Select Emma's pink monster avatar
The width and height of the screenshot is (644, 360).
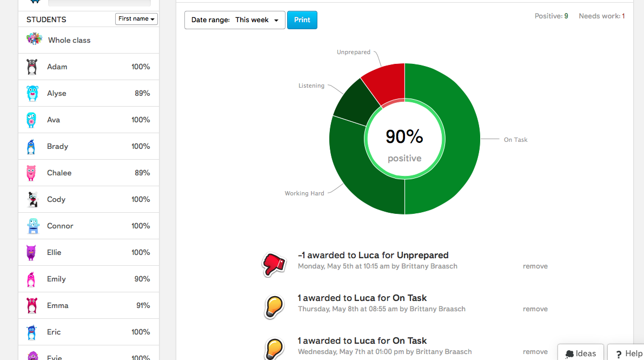click(32, 305)
